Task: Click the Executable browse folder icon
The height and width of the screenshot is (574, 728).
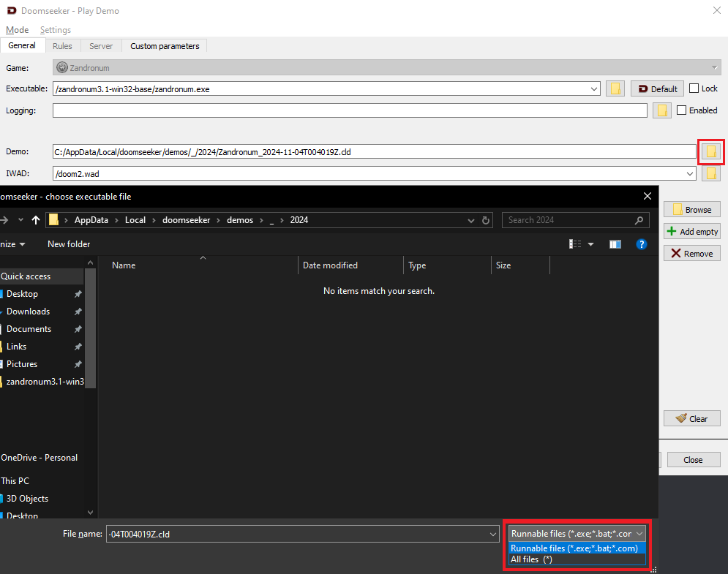Action: click(x=615, y=88)
